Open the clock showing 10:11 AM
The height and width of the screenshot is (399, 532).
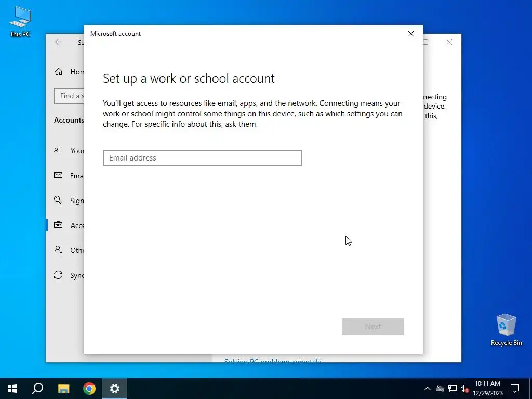click(487, 389)
